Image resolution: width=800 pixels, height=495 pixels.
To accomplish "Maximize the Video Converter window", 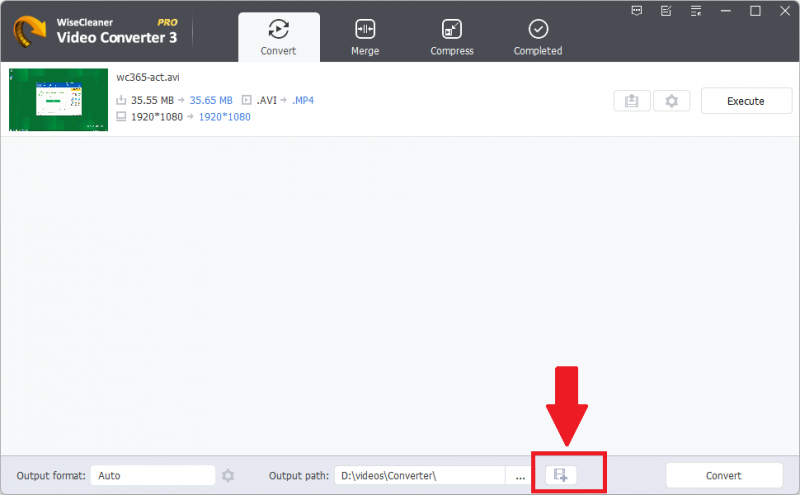I will pos(756,11).
